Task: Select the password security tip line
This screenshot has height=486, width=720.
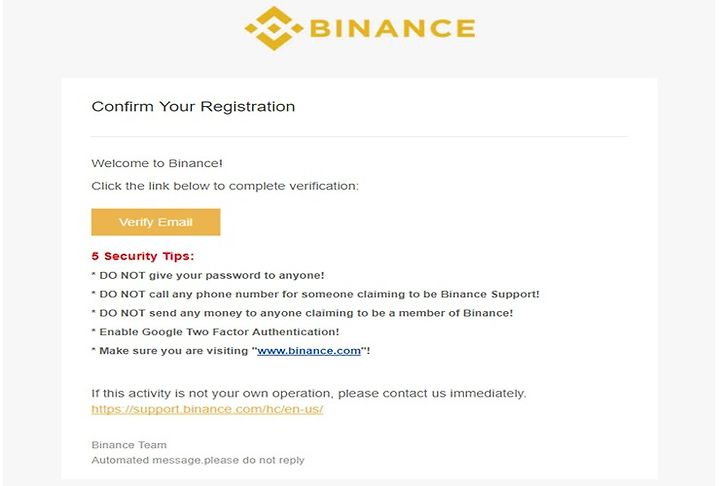Action: click(208, 276)
